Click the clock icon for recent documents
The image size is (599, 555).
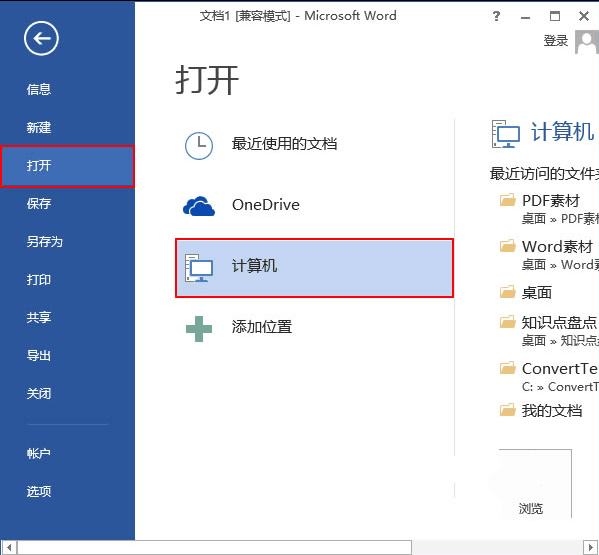tap(199, 146)
